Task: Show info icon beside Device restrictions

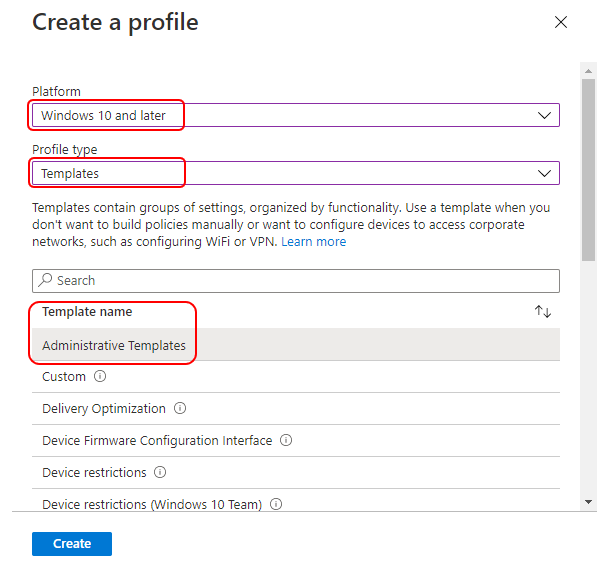Action: [160, 472]
